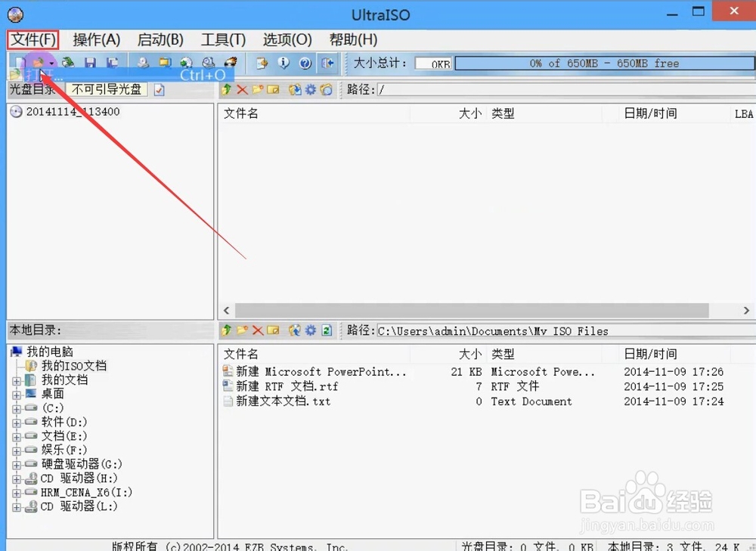Click the local pane New Folder icon
Screen dimensions: 756x551
pos(242,330)
